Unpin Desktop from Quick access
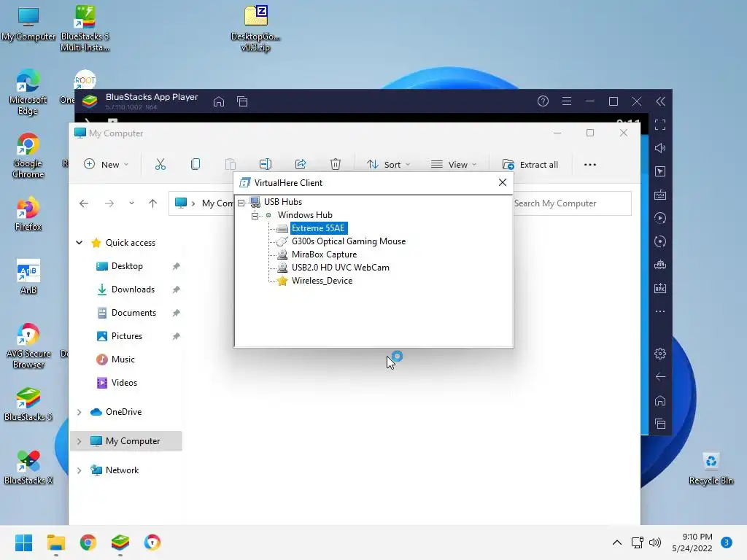This screenshot has width=747, height=560. pyautogui.click(x=177, y=266)
